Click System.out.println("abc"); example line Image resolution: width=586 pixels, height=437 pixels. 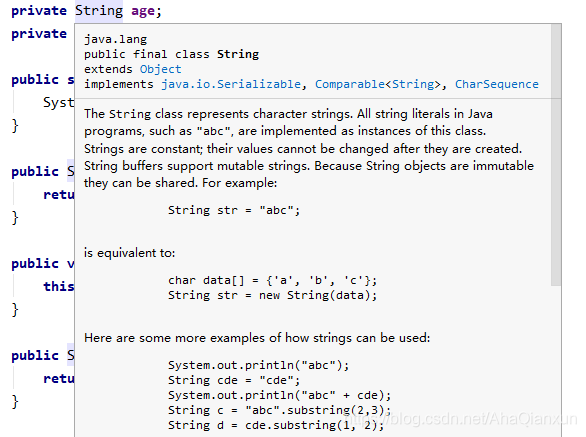[258, 365]
